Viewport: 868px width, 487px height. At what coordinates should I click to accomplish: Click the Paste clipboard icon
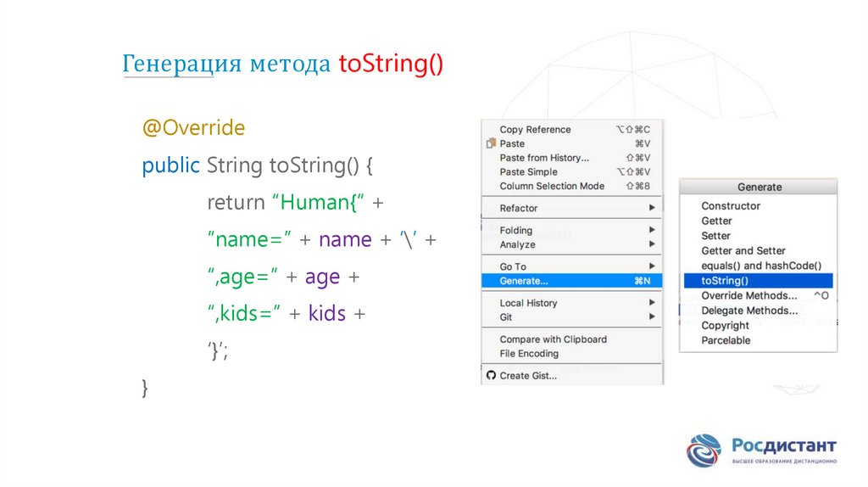click(x=490, y=144)
